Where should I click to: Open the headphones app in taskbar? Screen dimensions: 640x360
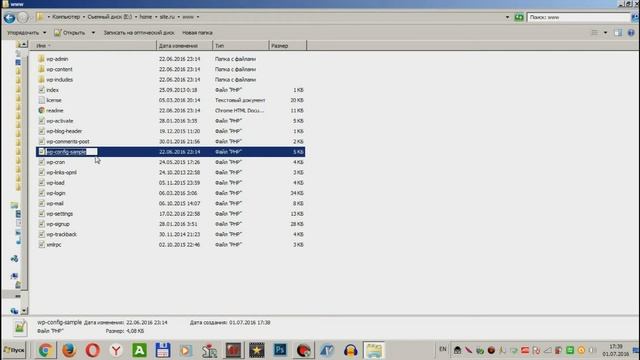click(x=351, y=350)
